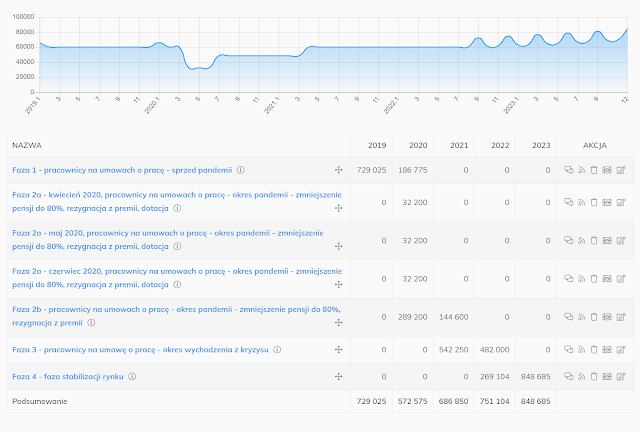
Task: Click the move handle for the Faza 1 row
Action: [x=338, y=170]
